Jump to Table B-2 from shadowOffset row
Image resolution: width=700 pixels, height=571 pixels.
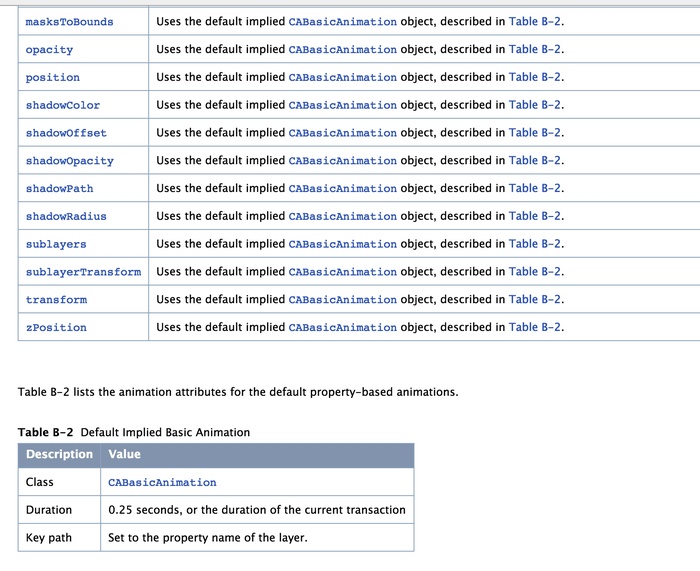click(534, 133)
